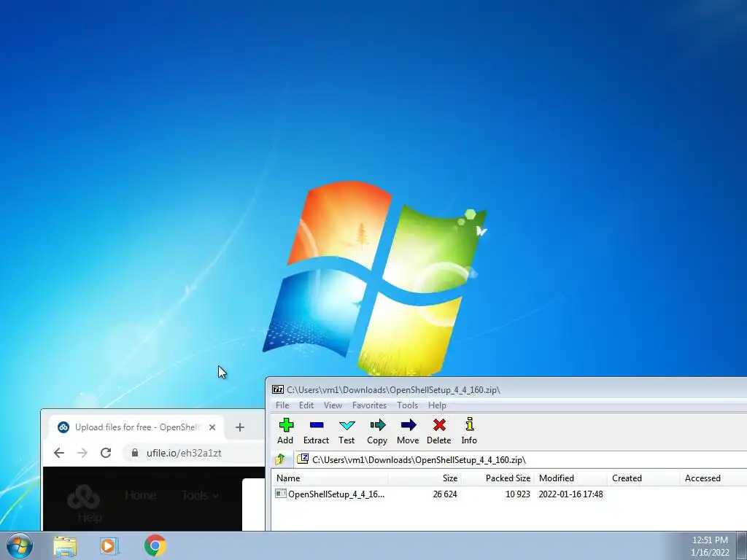The height and width of the screenshot is (560, 747).
Task: Sort by the Modified column header
Action: pos(570,478)
